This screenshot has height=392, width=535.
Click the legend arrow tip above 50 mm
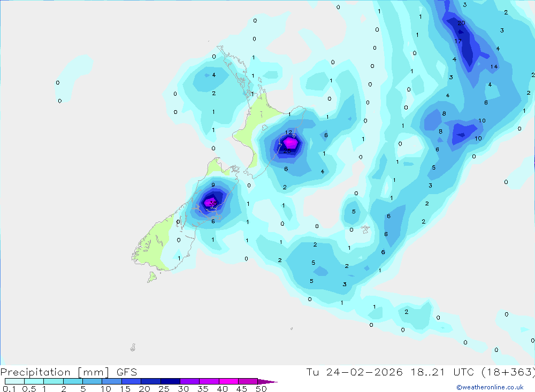click(267, 381)
